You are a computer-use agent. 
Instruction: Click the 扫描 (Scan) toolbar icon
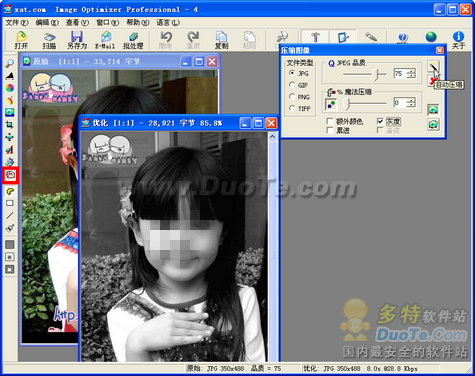tap(49, 40)
